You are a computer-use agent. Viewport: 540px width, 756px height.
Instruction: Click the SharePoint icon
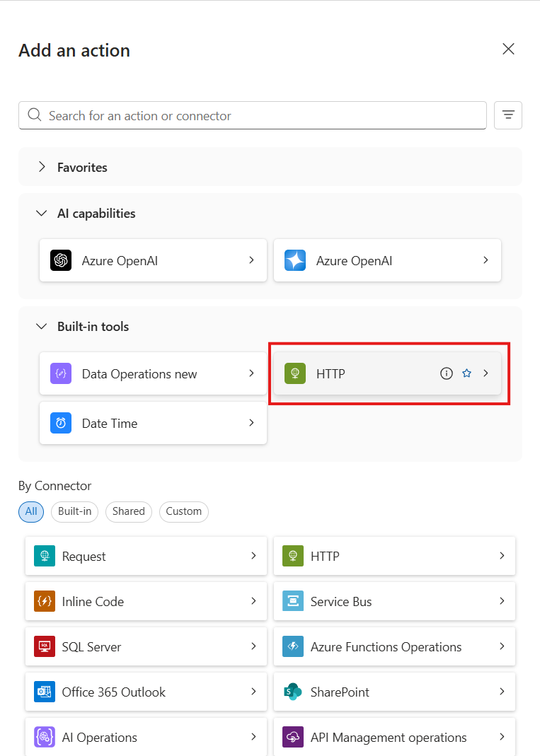(293, 692)
